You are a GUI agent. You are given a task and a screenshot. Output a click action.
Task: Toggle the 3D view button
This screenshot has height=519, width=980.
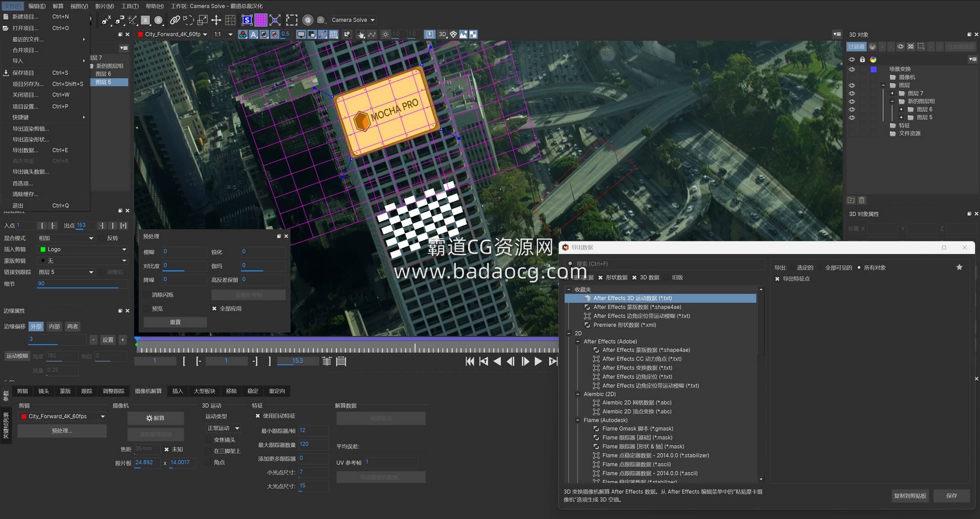pyautogui.click(x=442, y=34)
